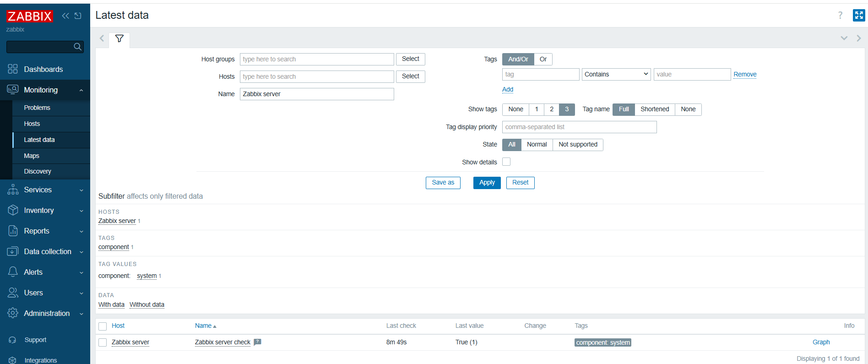Set State filter to All

coord(512,144)
